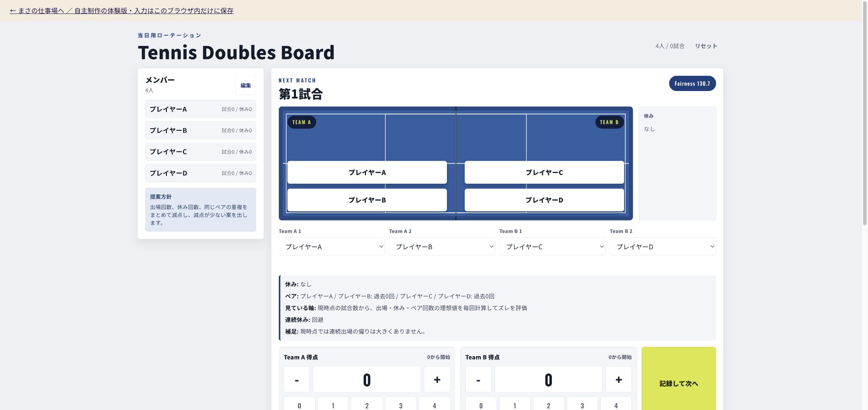Click プレイヤーD card on the court
Screen dimensions: 868x410
(544, 200)
